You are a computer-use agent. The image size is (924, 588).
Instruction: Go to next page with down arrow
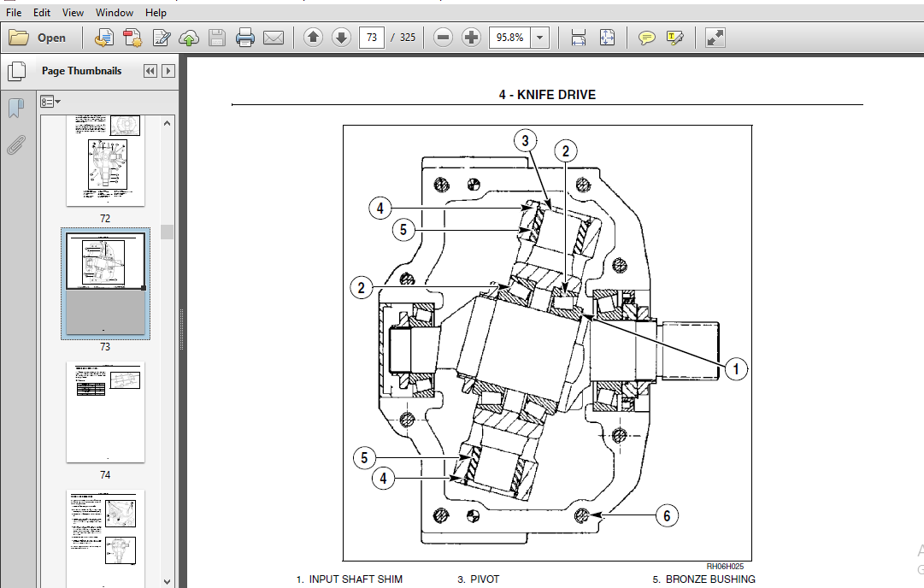[341, 38]
